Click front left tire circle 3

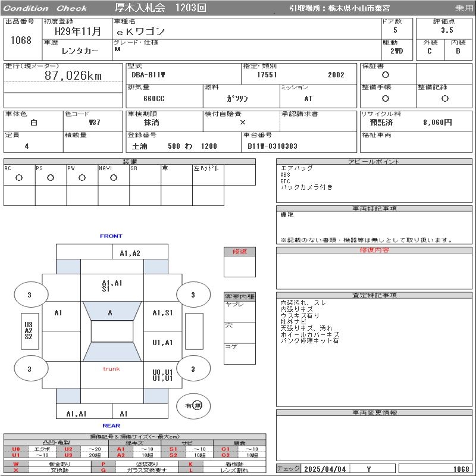click(x=31, y=295)
